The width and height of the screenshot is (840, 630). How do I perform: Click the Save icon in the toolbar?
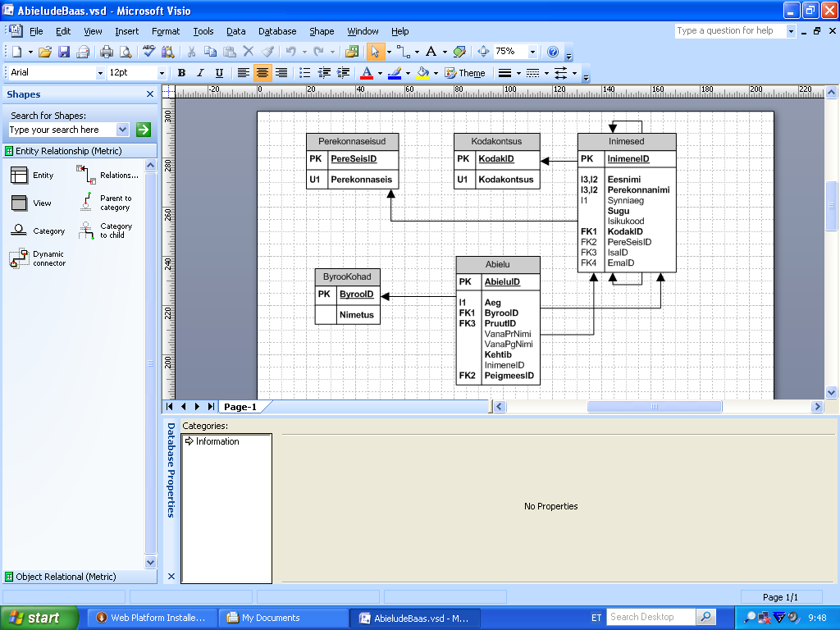click(64, 52)
